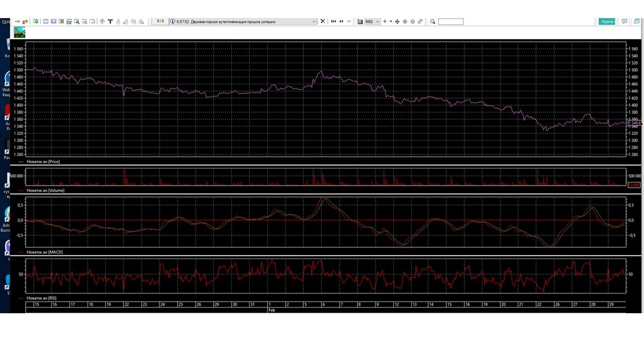Click the Новатэк ао [RSI] legend label

(x=42, y=297)
